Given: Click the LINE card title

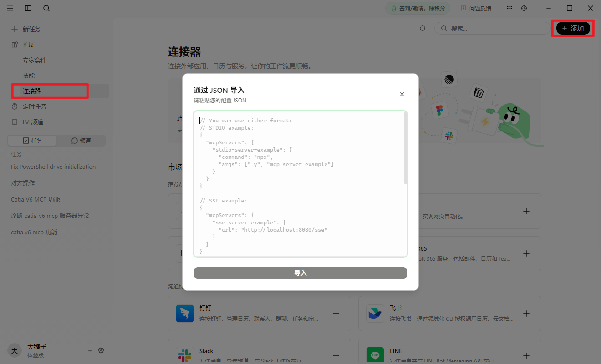Looking at the screenshot, I should pos(396,351).
